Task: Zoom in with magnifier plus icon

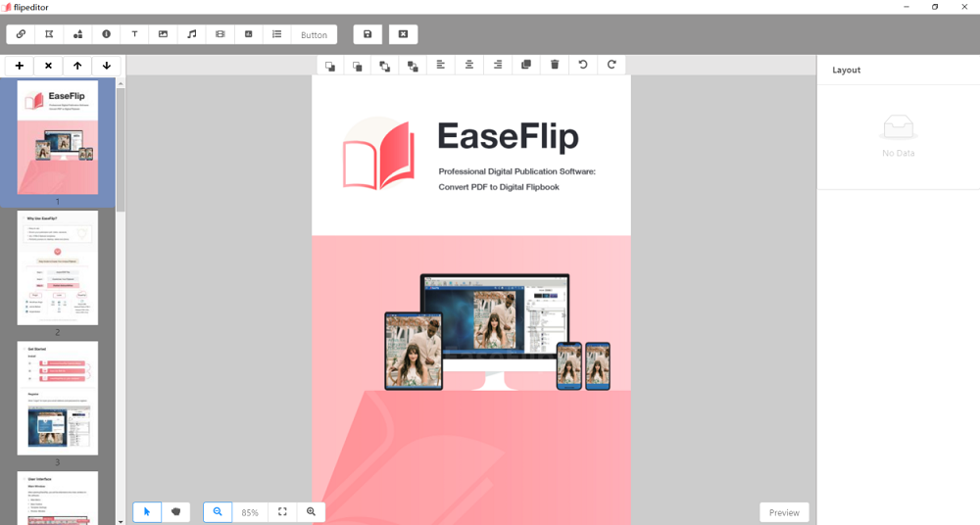Action: click(311, 511)
